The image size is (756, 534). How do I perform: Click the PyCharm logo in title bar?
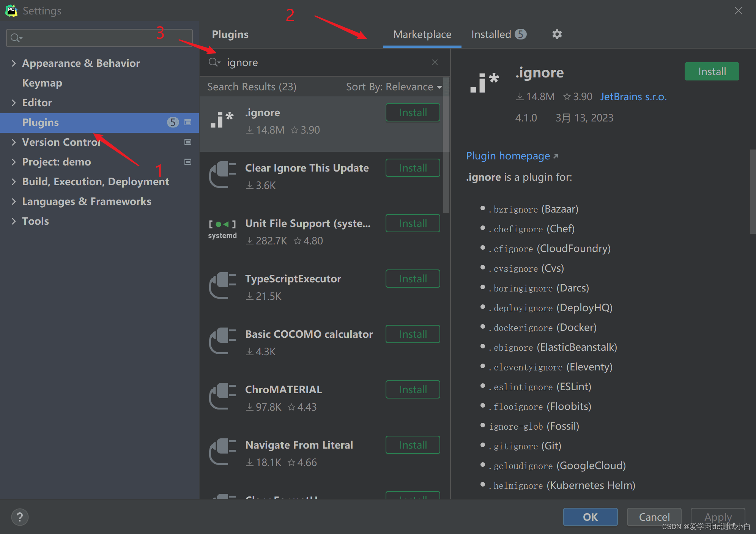coord(11,11)
